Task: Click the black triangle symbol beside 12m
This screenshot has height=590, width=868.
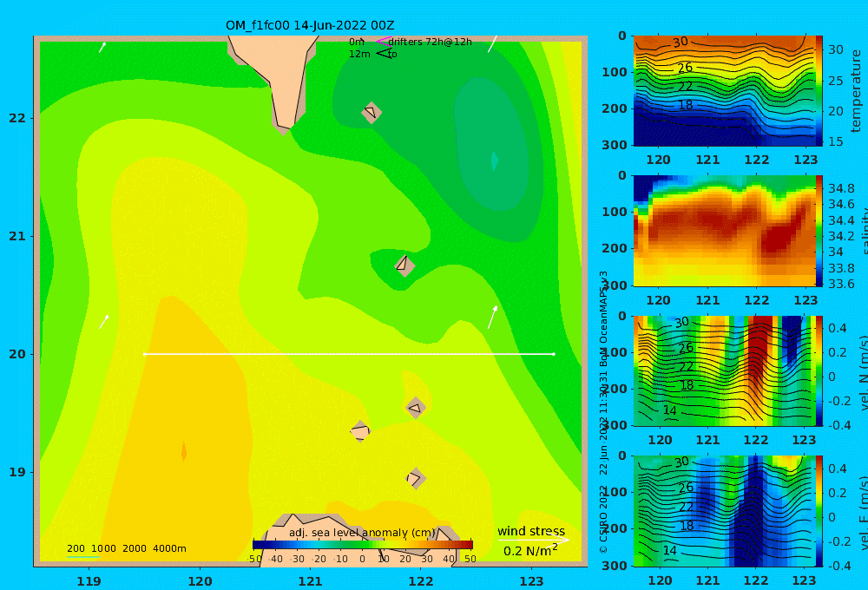Action: pyautogui.click(x=384, y=53)
